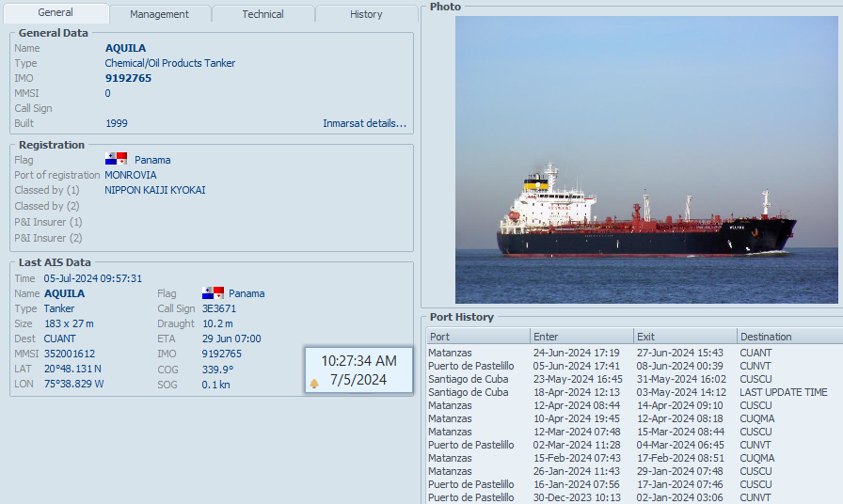Select Matanzas row entered 26-Jan-2024 11:43
Image resolution: width=843 pixels, height=504 pixels.
634,471
